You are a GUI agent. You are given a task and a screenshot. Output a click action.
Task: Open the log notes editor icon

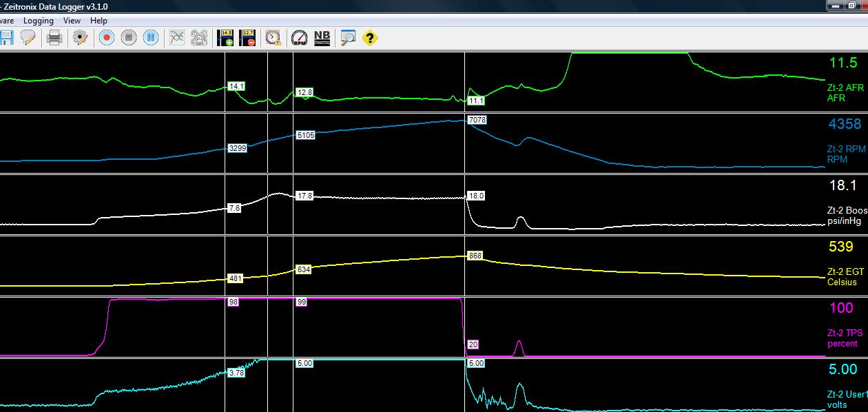(28, 38)
